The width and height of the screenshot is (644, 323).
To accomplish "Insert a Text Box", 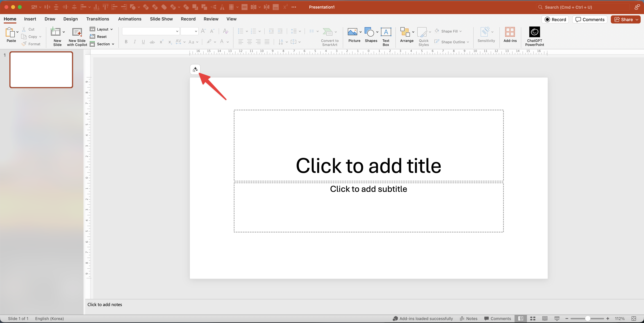I will point(386,37).
